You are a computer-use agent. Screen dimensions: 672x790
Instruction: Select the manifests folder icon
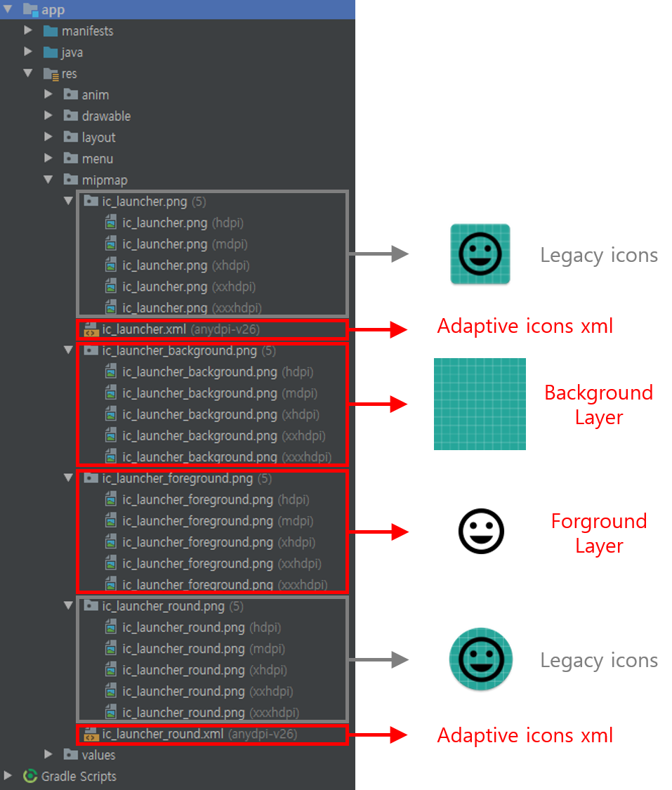49,31
